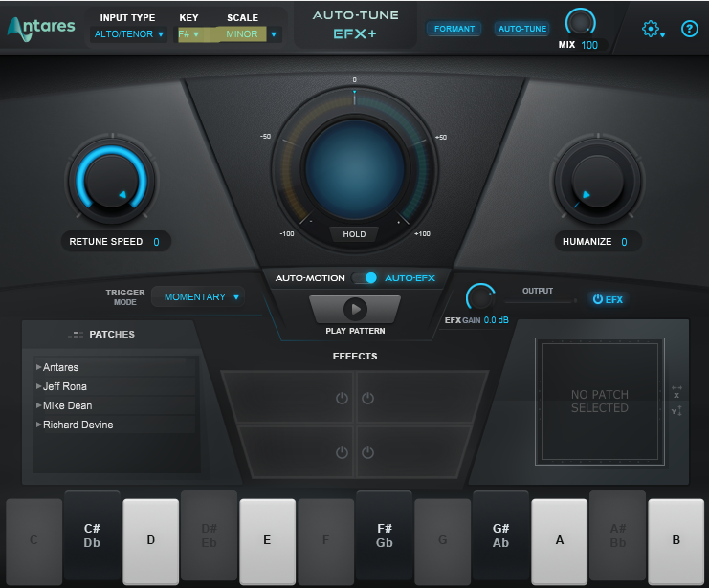Click the F# Gb keyboard key
The width and height of the screenshot is (709, 588).
[x=384, y=535]
